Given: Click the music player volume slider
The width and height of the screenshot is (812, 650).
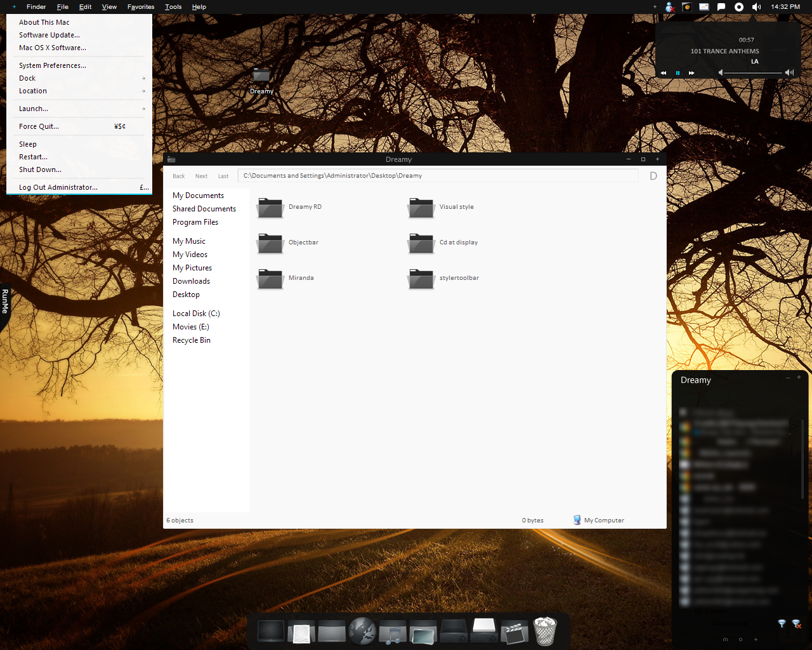Looking at the screenshot, I should coord(754,73).
